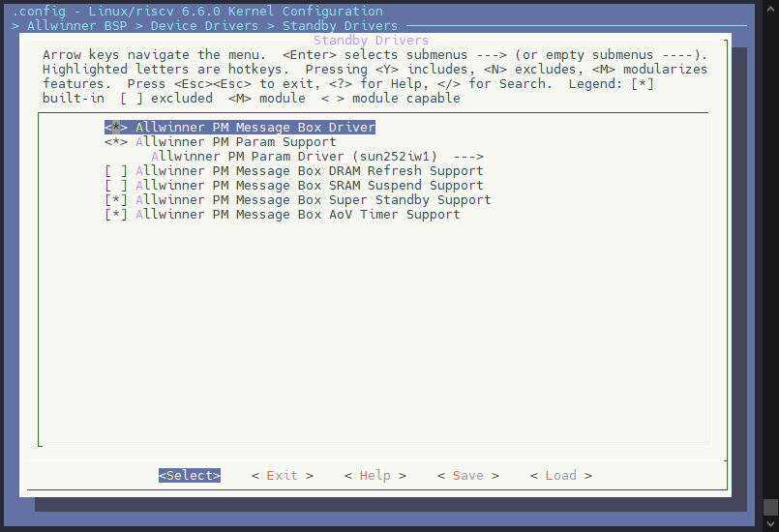Image resolution: width=779 pixels, height=532 pixels.
Task: Open the submenu arrow after Param Driver (sun252iw1)
Action: (x=467, y=157)
